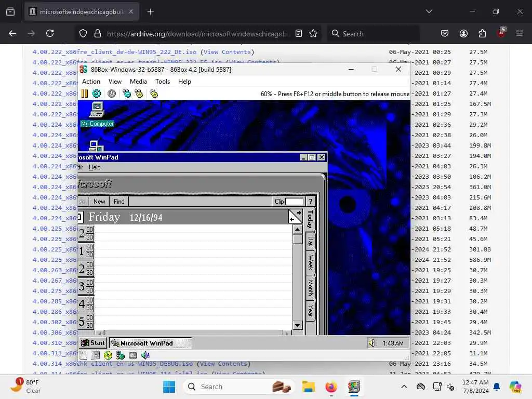Viewport: 532px width, 399px height.
Task: Click the CD-ROM status bar icon
Action: click(x=108, y=355)
